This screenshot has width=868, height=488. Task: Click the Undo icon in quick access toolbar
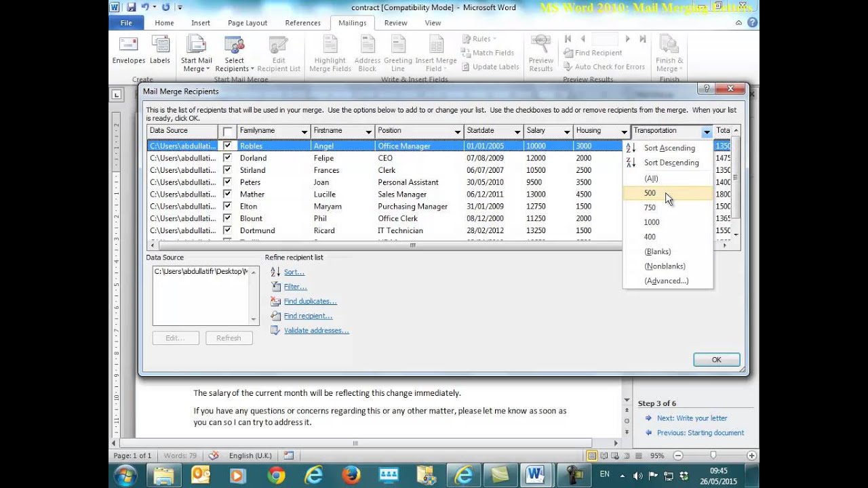(x=145, y=7)
